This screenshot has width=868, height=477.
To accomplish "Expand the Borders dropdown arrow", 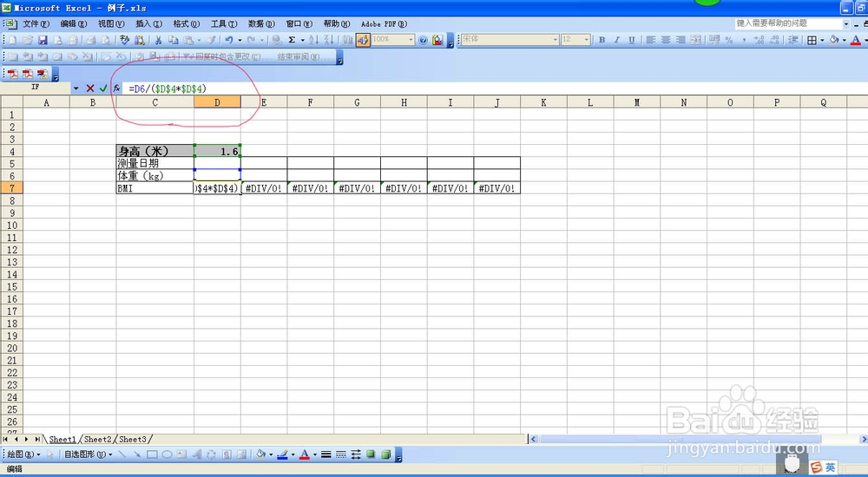I will click(822, 40).
